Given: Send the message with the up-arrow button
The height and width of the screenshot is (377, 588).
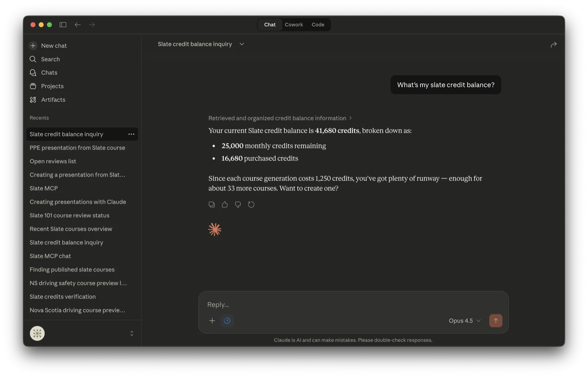Looking at the screenshot, I should 496,321.
